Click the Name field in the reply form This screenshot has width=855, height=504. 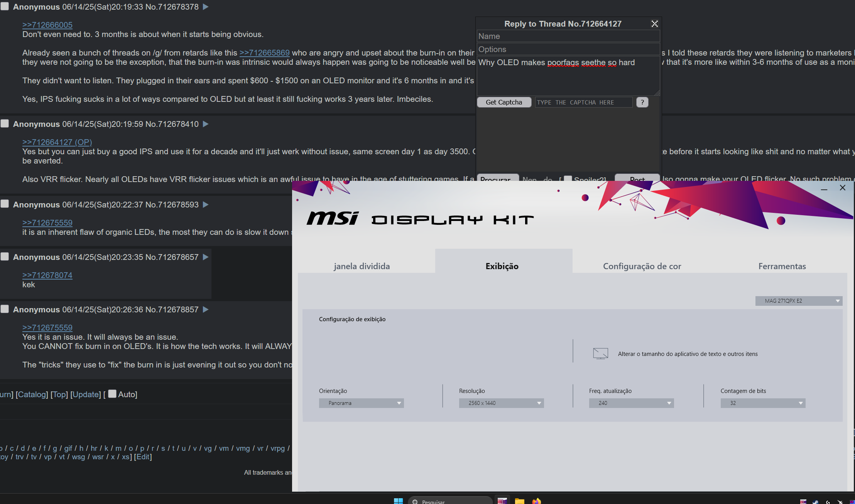(x=568, y=36)
